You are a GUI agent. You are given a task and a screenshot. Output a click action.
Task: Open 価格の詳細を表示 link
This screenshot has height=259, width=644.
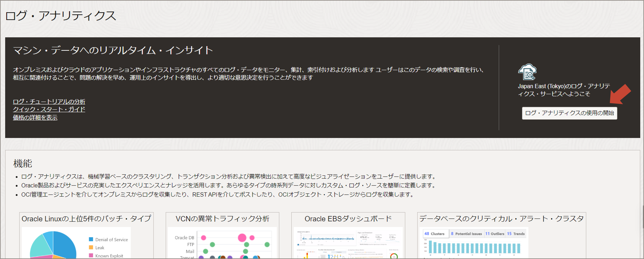pos(35,117)
